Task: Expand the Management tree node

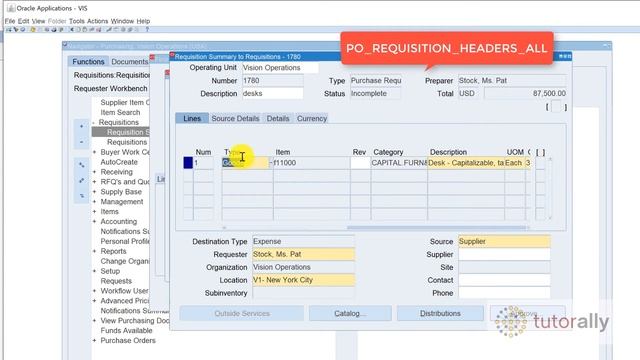Action: 94,202
